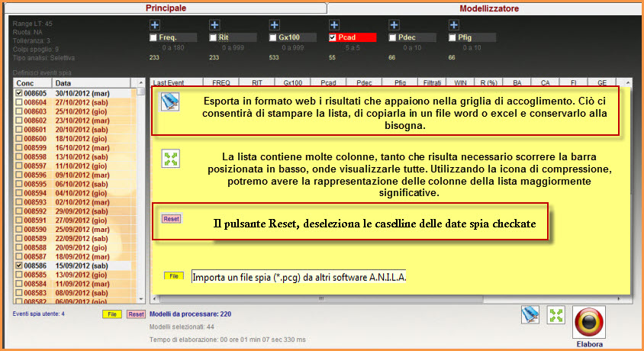Click the yellow File button near Eventi spia utente

pyautogui.click(x=111, y=314)
